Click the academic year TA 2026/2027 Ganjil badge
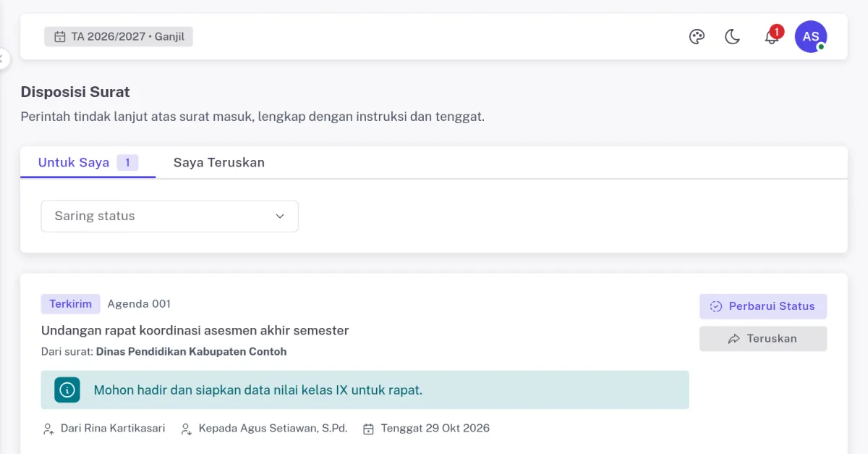Screen dimensions: 868x454 coord(119,37)
